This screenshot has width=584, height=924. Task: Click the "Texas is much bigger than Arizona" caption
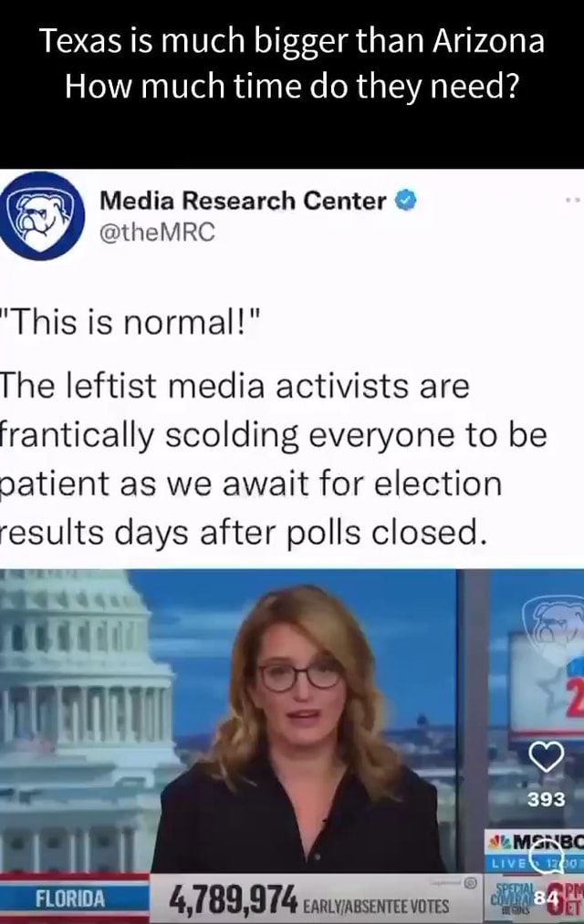click(x=292, y=41)
